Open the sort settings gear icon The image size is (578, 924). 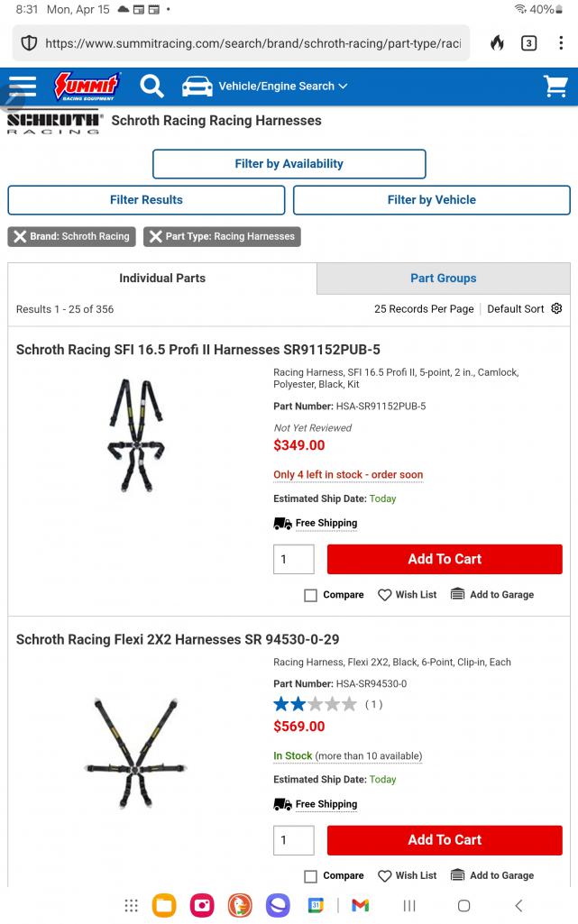556,308
